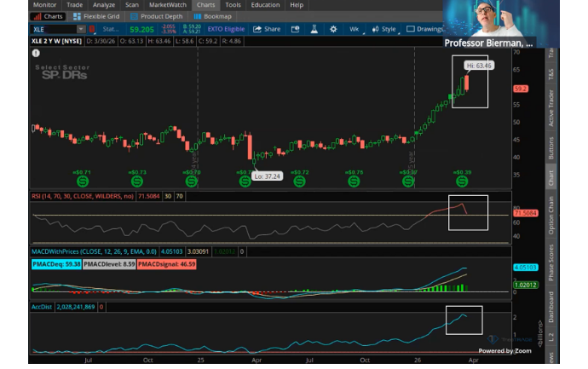Viewport: 588px width, 369px height.
Task: Click the 71.5084 RSI axis marker
Action: point(526,213)
